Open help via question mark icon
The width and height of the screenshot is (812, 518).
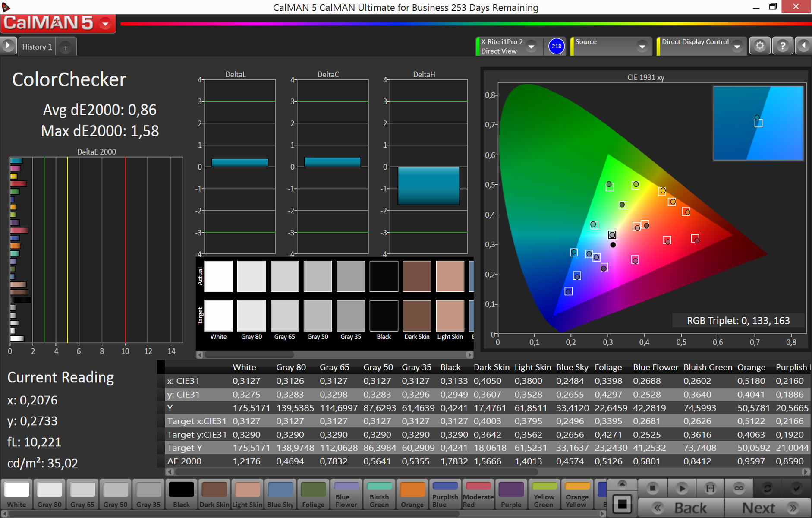[x=783, y=46]
